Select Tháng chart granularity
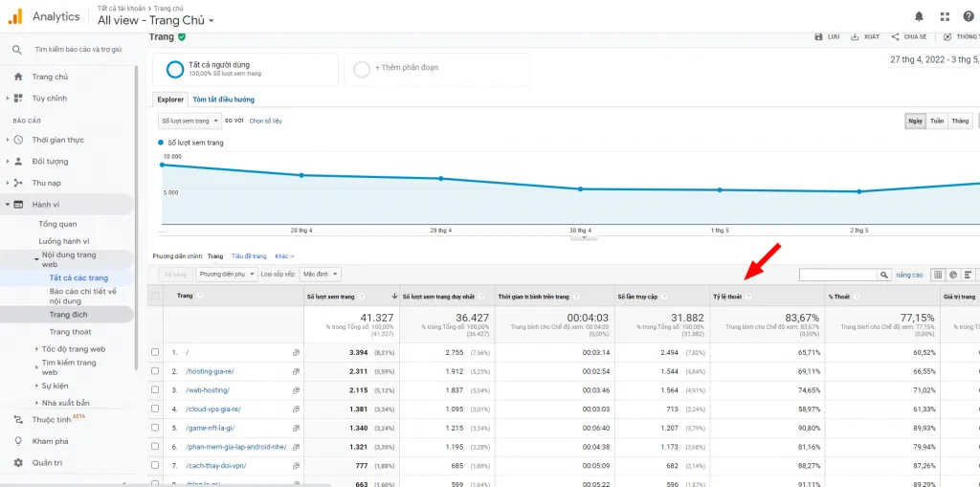This screenshot has height=487, width=980. click(x=961, y=121)
